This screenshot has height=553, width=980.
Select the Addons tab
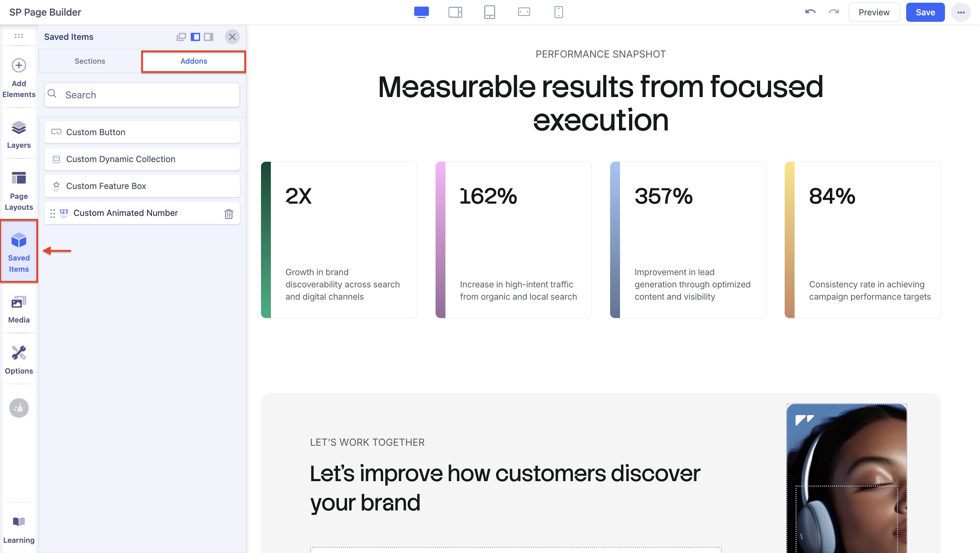click(x=194, y=61)
